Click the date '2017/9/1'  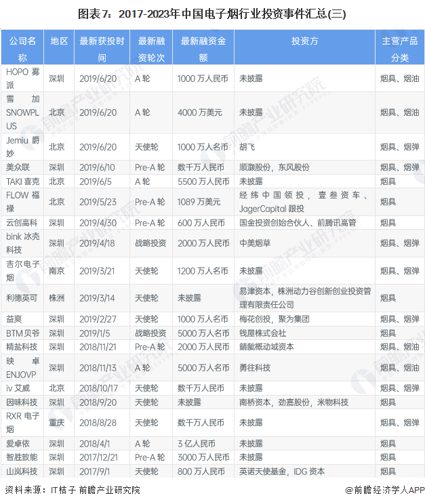[x=95, y=471]
